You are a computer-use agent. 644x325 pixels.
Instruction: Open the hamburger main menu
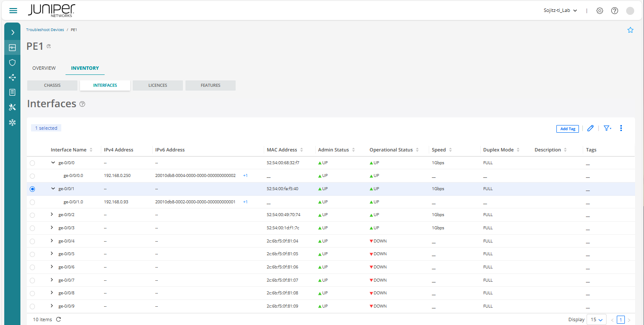click(x=13, y=11)
